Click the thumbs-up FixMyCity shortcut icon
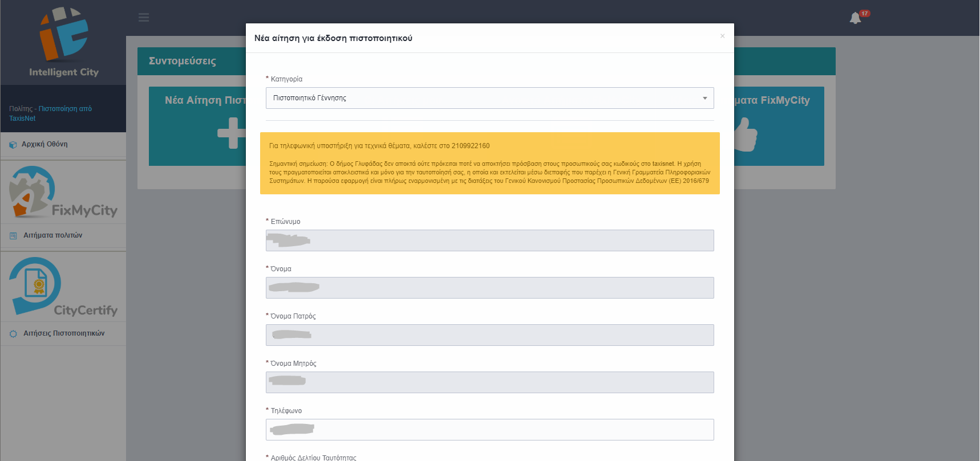980x461 pixels. coord(746,134)
